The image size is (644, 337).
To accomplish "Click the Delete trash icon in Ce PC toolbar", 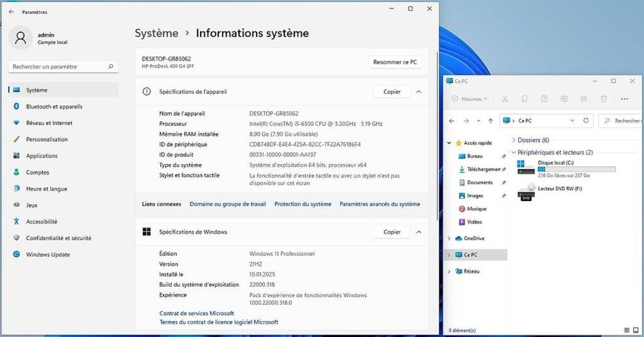I will (604, 99).
